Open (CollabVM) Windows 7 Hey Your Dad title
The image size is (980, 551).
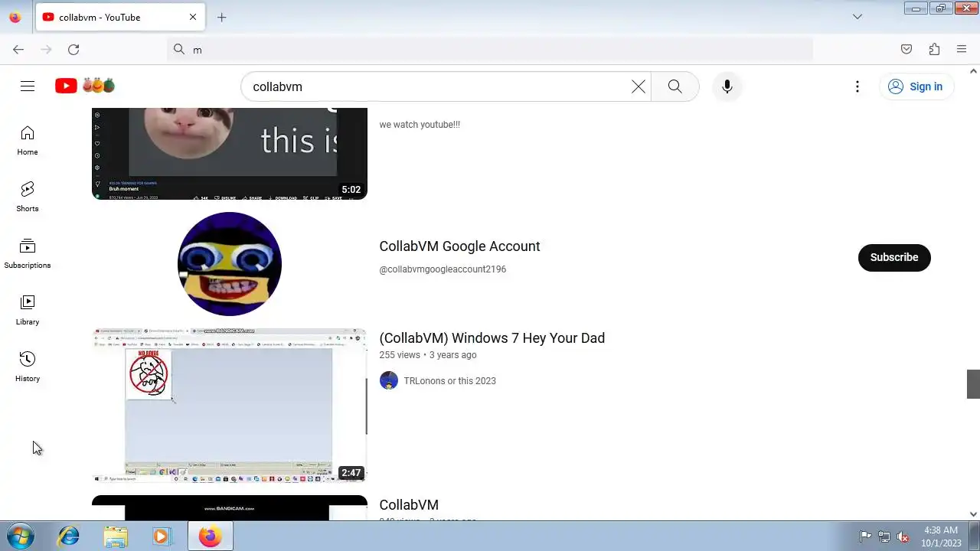[492, 338]
